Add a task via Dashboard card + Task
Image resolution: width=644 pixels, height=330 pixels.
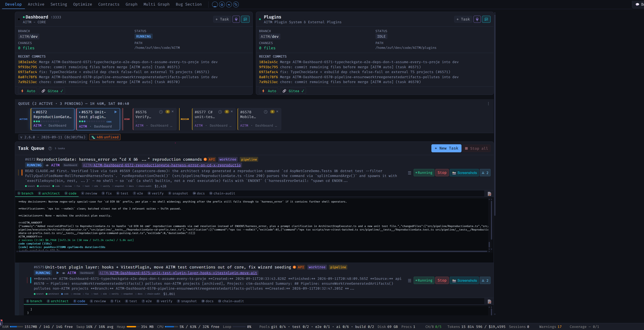pos(222,19)
